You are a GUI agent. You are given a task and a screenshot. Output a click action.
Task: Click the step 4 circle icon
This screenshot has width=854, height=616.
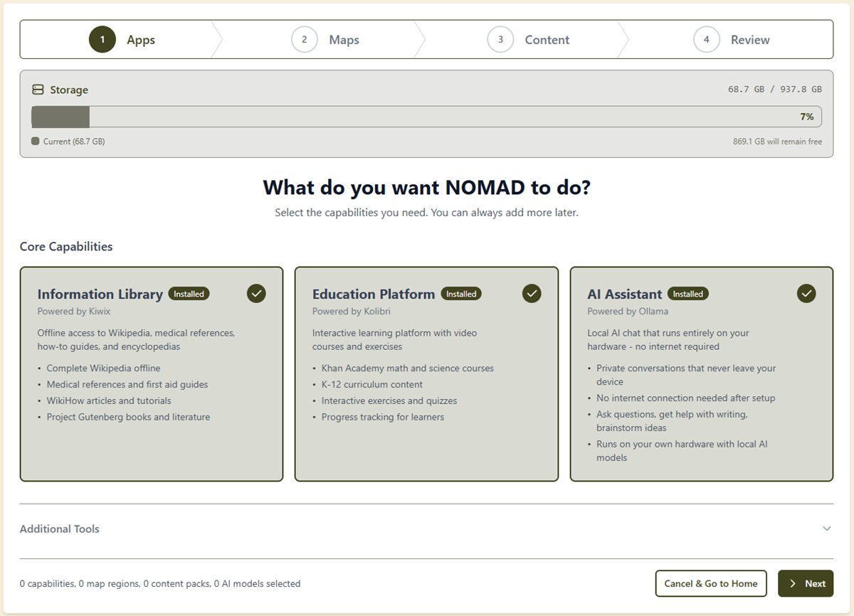click(x=706, y=39)
